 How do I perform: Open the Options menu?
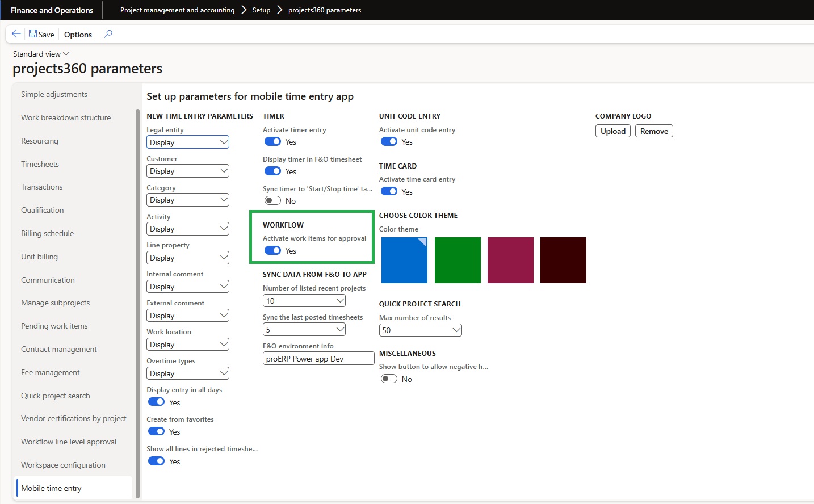point(78,35)
